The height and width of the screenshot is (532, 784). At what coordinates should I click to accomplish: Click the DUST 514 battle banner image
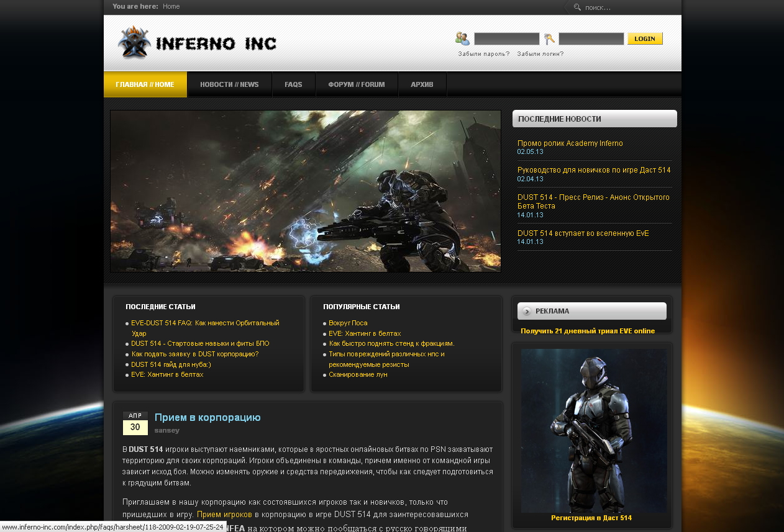click(306, 191)
